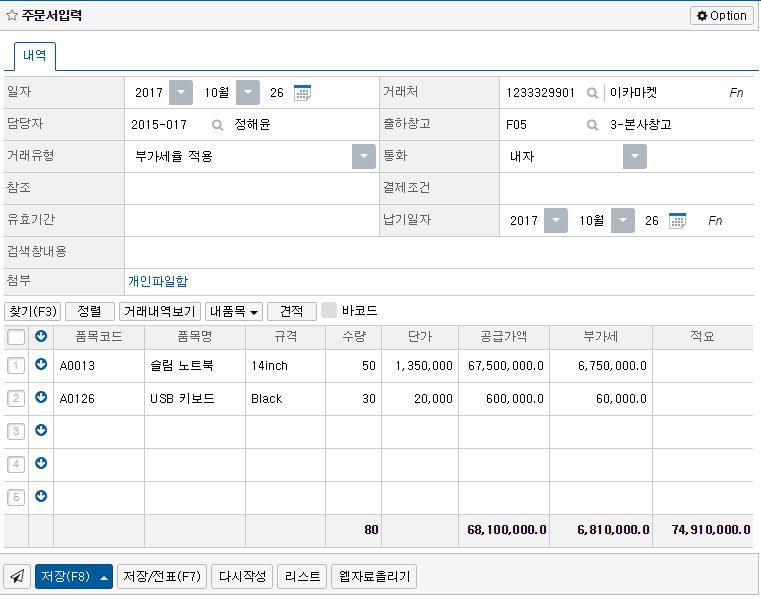Click the 참조 input field
This screenshot has height=599, width=761.
251,188
